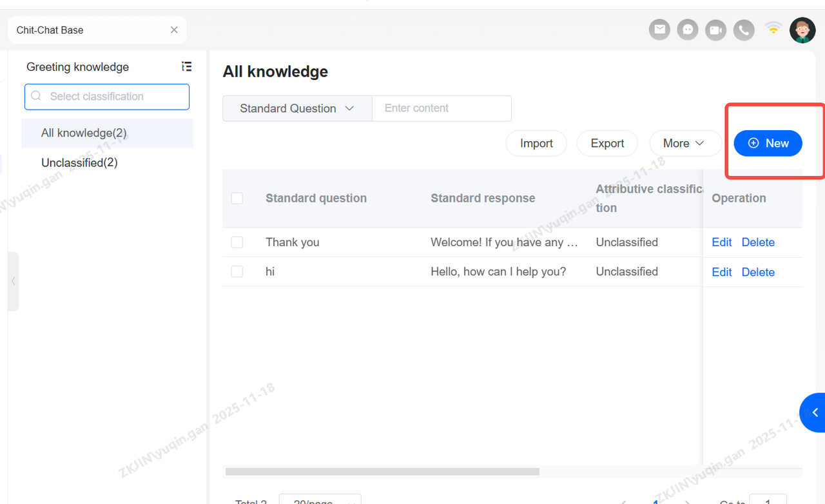Collapse the left sidebar with the edge handle

(13, 281)
